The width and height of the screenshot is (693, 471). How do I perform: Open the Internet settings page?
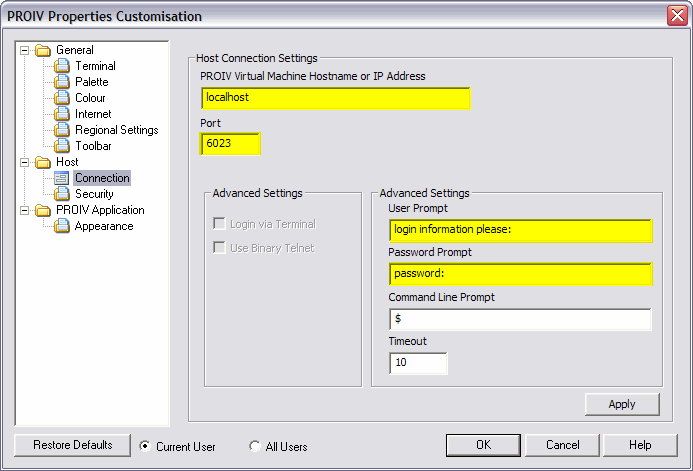pos(93,114)
